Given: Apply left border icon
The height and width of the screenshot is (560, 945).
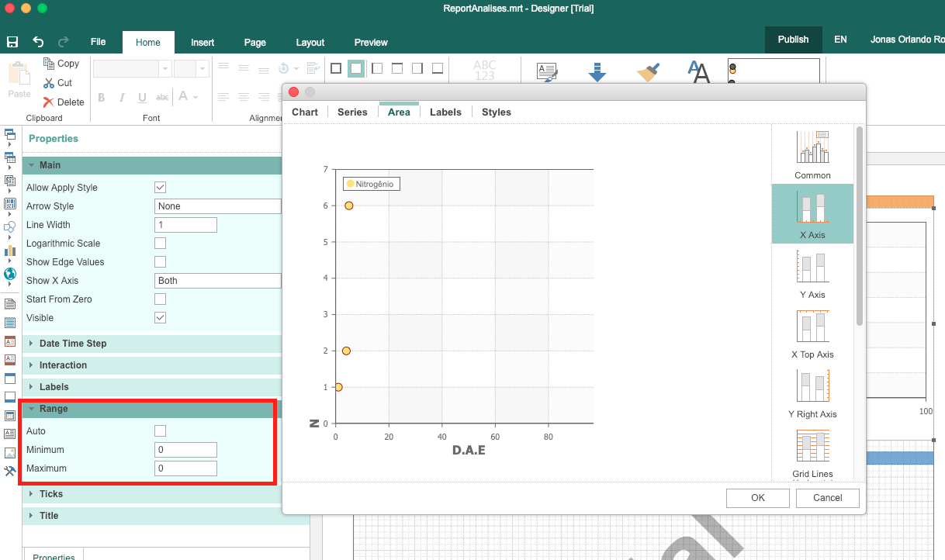Looking at the screenshot, I should point(378,68).
